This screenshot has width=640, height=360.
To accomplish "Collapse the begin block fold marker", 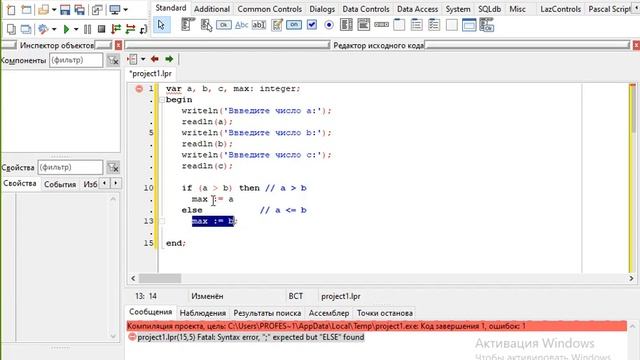I will [x=162, y=100].
